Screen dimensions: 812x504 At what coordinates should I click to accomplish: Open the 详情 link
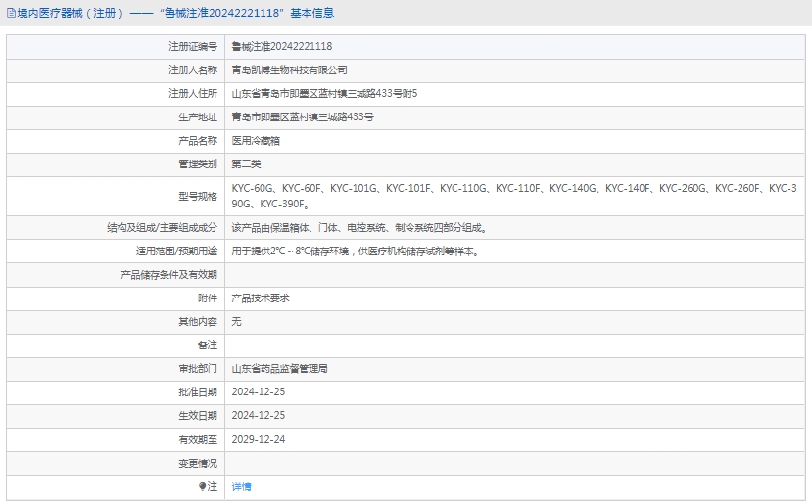[x=241, y=486]
